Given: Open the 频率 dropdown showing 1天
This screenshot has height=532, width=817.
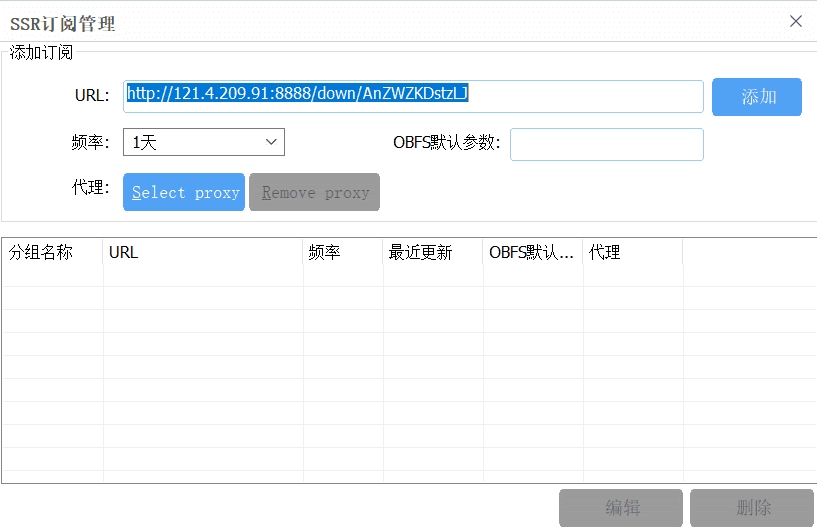Looking at the screenshot, I should (x=204, y=143).
